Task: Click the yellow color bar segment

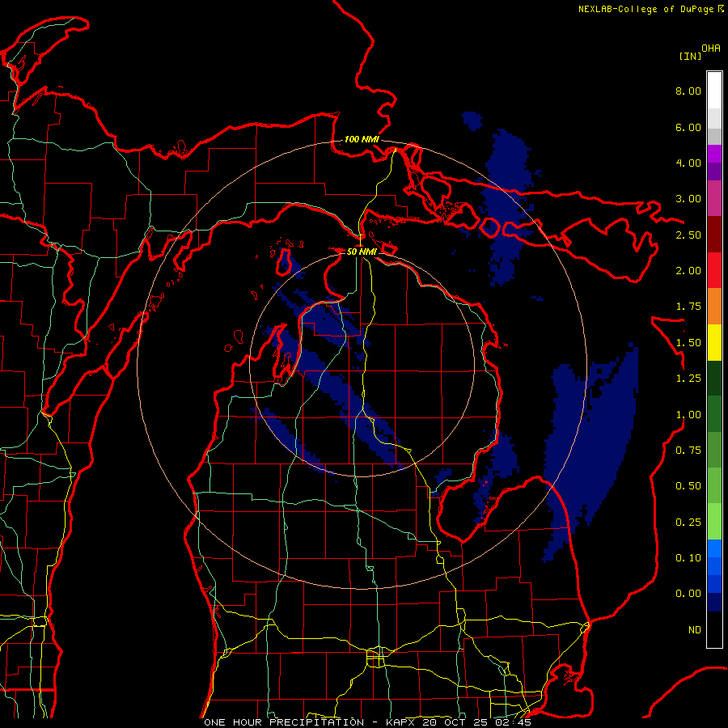Action: [714, 343]
